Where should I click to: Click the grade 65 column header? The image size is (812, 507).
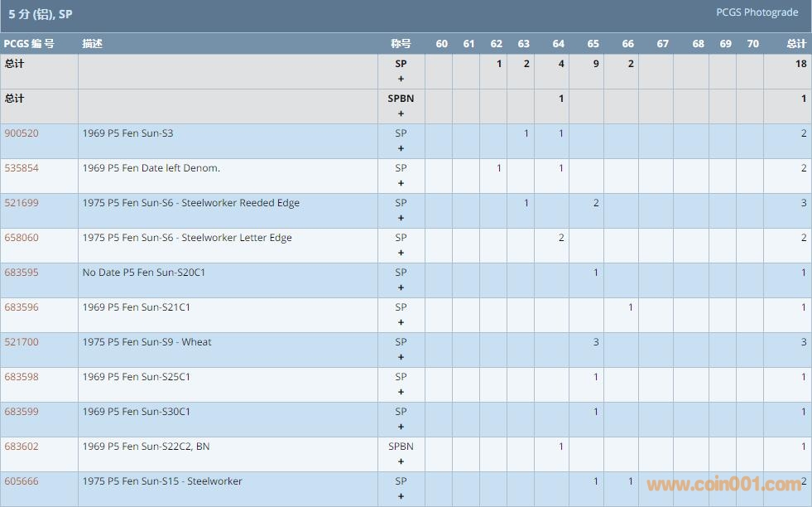click(x=593, y=44)
